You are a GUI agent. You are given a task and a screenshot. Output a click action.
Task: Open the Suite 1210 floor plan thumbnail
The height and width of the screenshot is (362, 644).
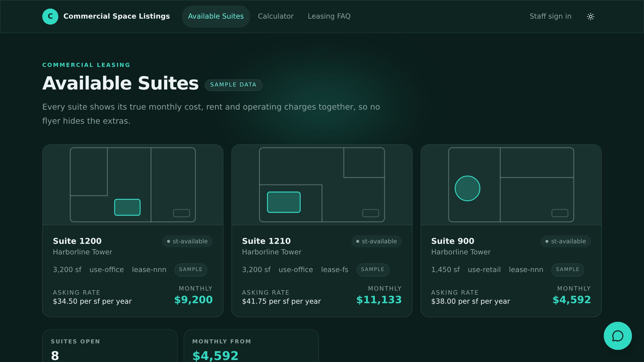(322, 185)
